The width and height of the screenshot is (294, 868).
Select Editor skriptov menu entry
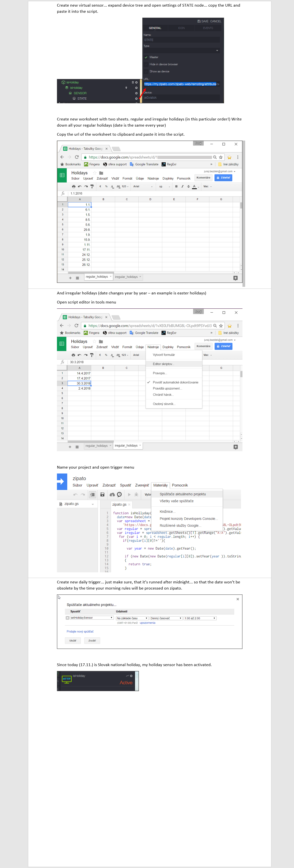point(163,364)
